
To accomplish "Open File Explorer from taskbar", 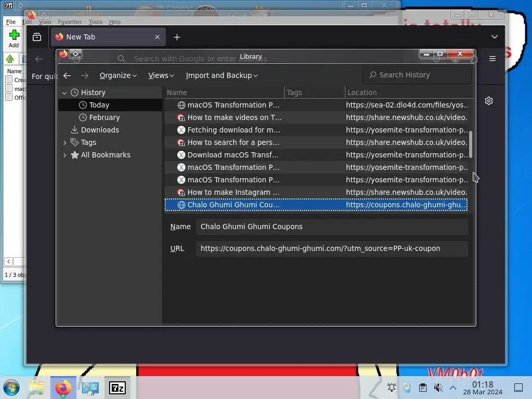I will click(x=37, y=388).
